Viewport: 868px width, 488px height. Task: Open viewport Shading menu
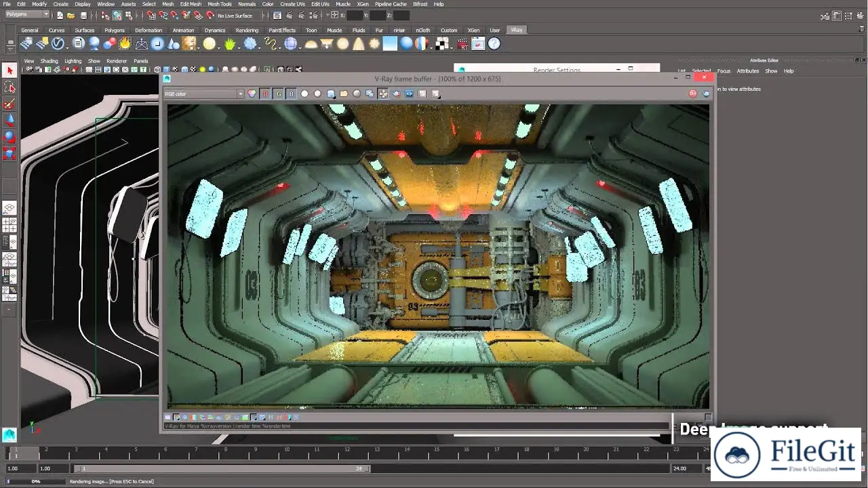(50, 61)
